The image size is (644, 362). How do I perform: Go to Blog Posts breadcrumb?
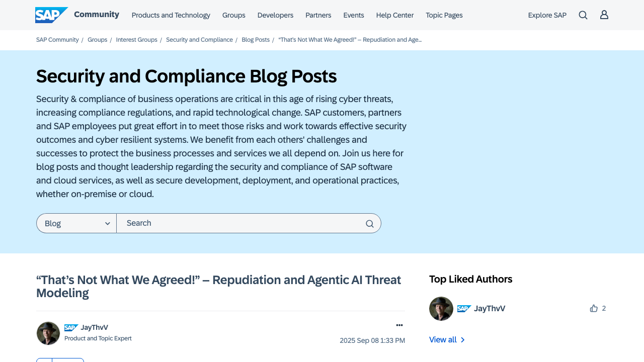256,40
